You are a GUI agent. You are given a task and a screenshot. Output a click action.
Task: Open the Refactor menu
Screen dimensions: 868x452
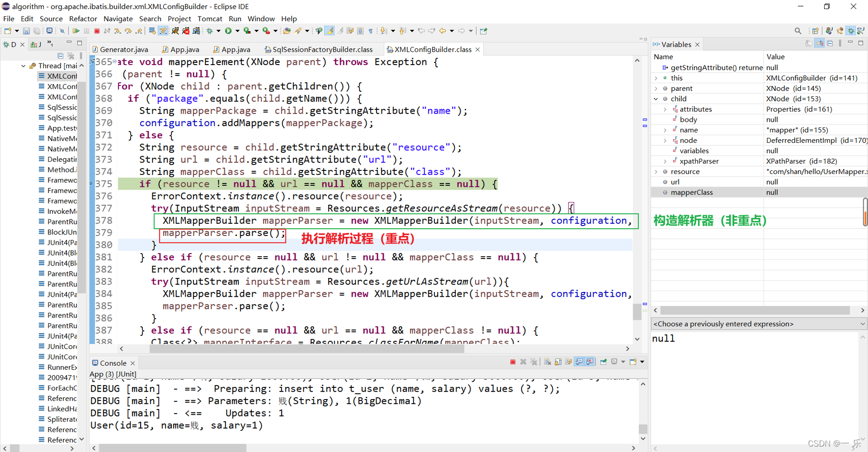(83, 19)
